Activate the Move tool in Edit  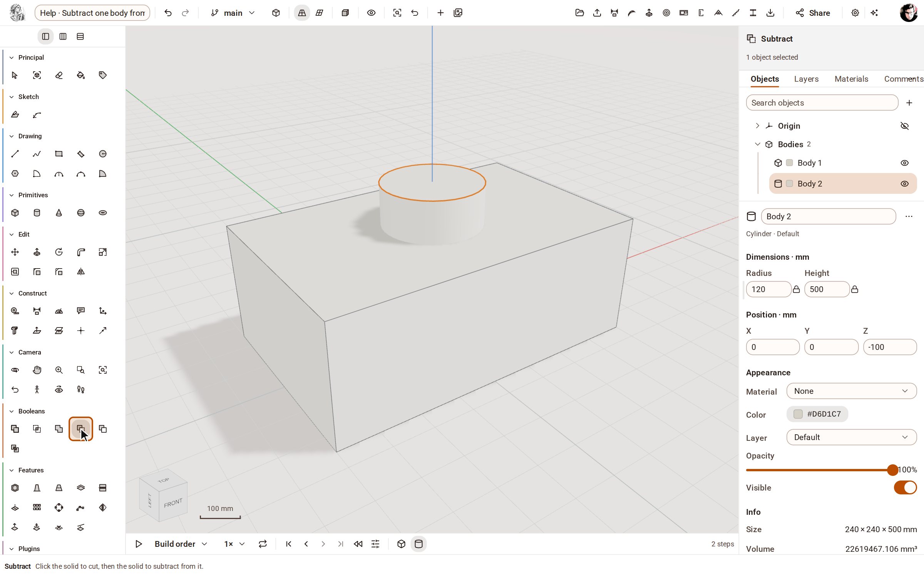pyautogui.click(x=15, y=252)
